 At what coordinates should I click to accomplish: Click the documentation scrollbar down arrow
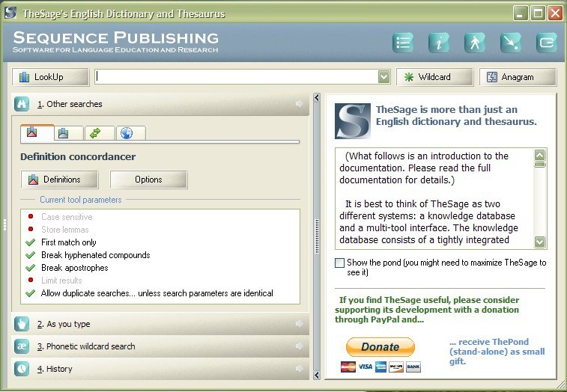tap(539, 242)
